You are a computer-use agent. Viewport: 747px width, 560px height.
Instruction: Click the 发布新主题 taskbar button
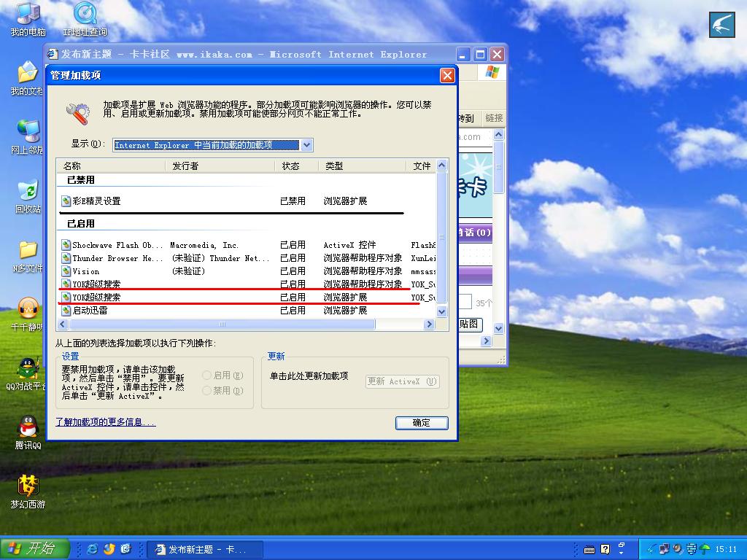point(205,550)
